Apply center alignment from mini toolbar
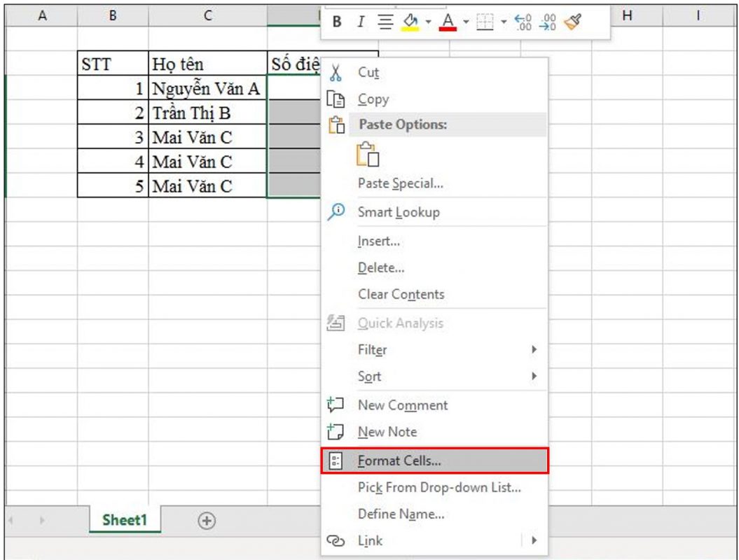739x560 pixels. click(385, 22)
